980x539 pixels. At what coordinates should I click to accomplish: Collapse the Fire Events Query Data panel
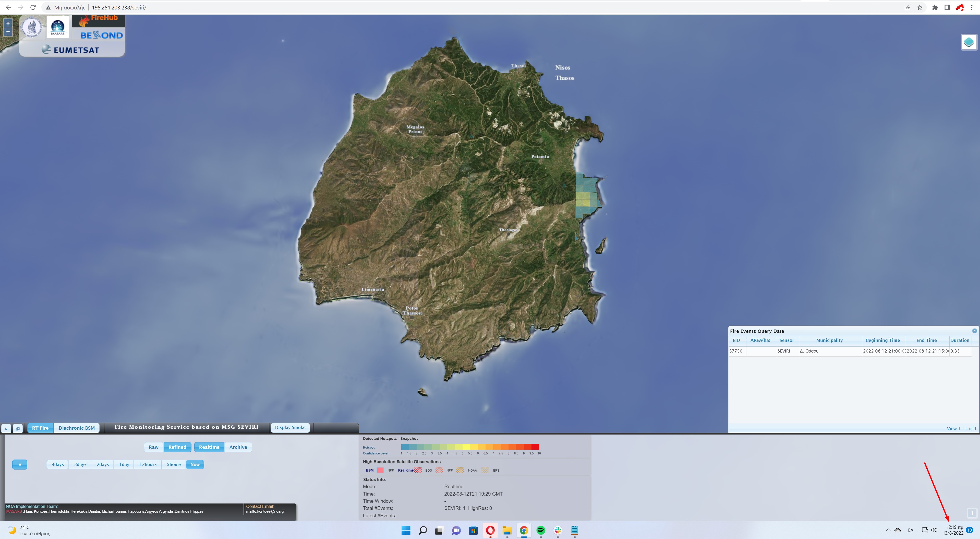coord(974,331)
